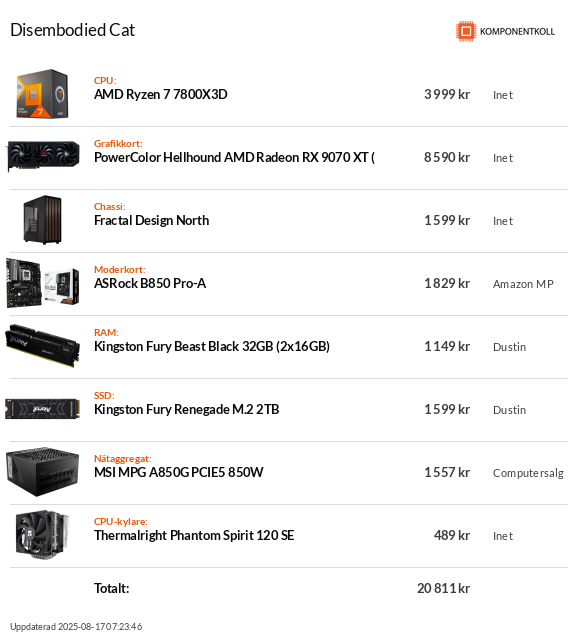
Task: Select the Fractal Design North case thumbnail
Action: (x=42, y=220)
